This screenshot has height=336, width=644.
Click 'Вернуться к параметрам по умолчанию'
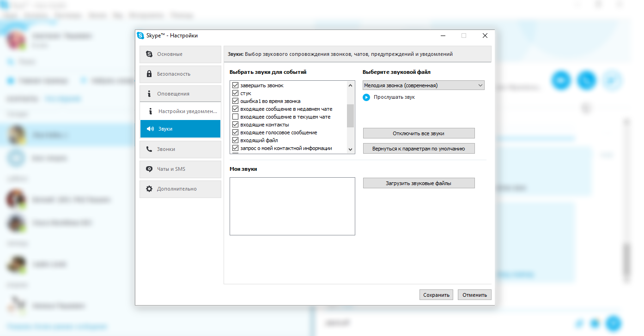tap(419, 149)
